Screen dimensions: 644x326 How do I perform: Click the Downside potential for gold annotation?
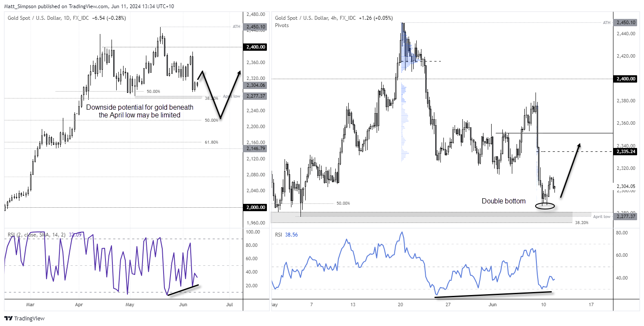(140, 111)
